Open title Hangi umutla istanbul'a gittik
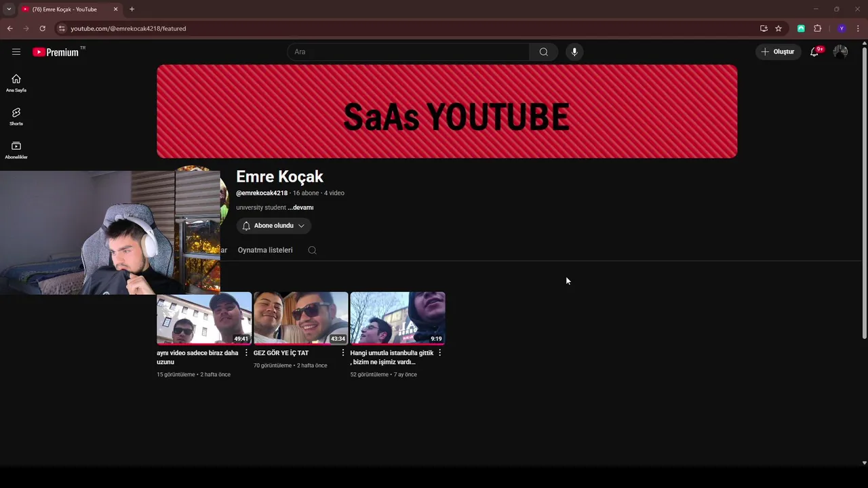 pyautogui.click(x=392, y=357)
